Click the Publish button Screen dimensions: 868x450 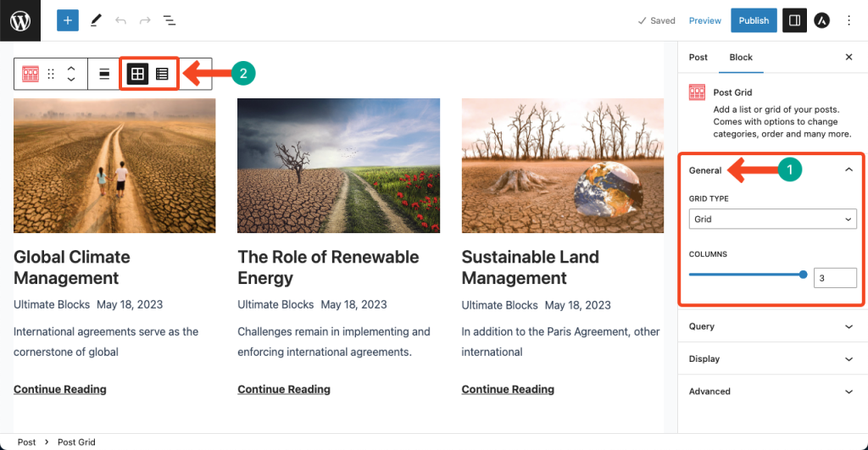(754, 20)
